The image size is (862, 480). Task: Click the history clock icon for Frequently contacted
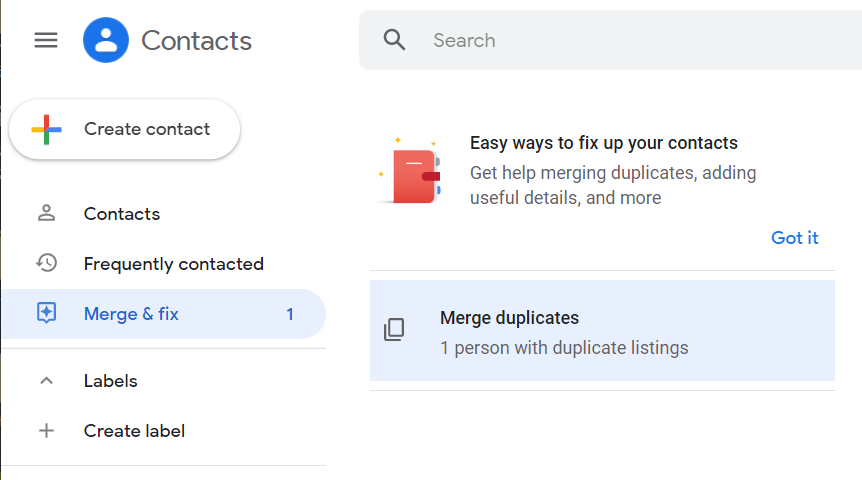coord(46,263)
